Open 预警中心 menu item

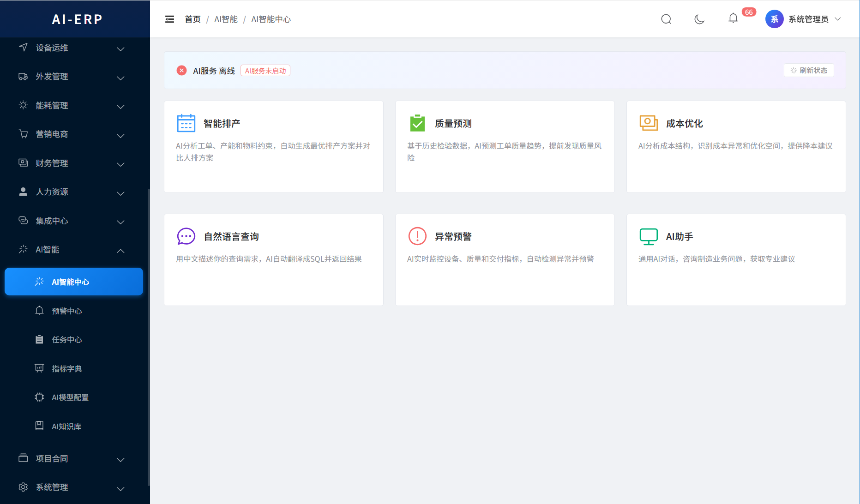74,311
